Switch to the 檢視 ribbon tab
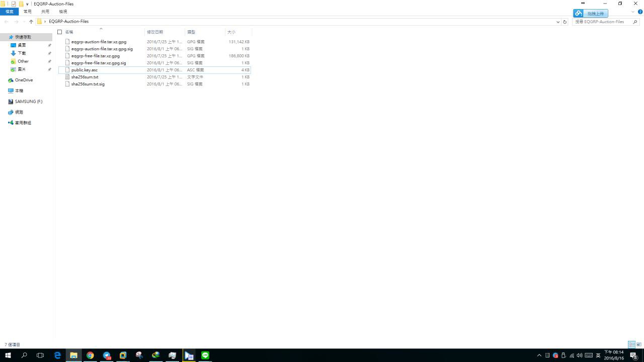Screen dimensions: 644x362 (63, 12)
